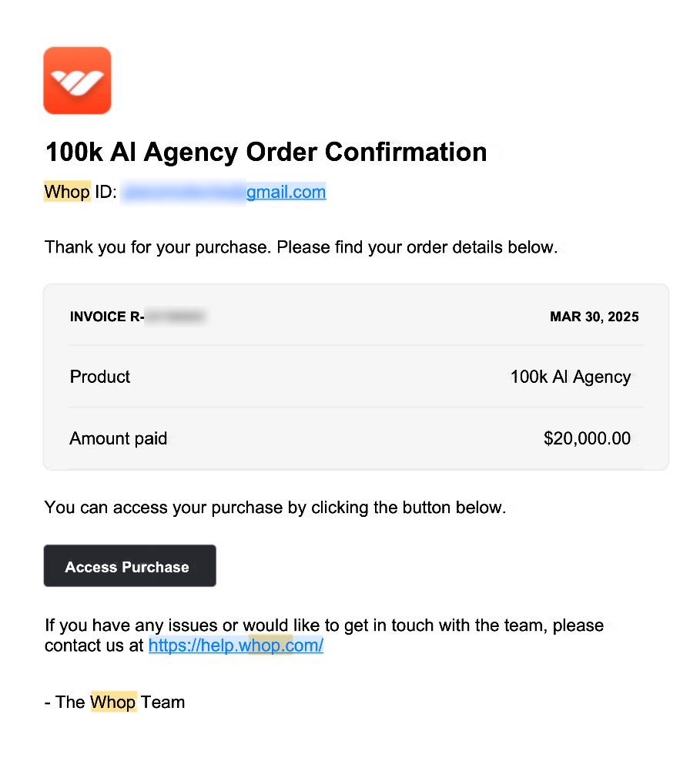Open the blurred gmail.com email address link
The image size is (700, 768).
point(286,192)
